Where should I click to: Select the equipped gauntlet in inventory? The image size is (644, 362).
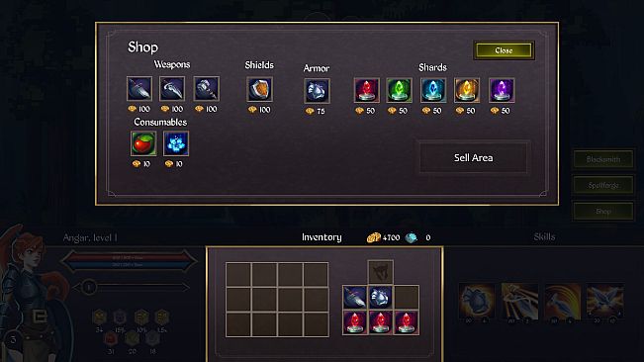tap(380, 298)
